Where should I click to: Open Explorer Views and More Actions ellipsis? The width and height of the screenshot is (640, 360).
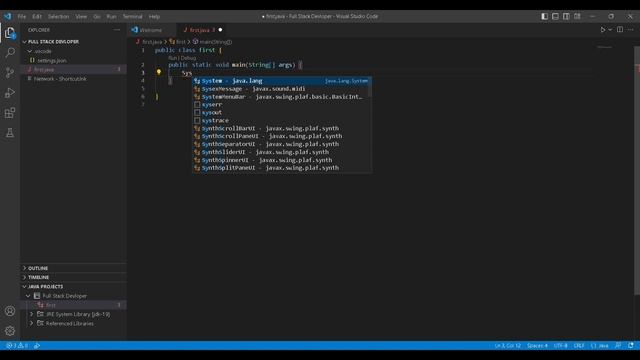pos(117,30)
